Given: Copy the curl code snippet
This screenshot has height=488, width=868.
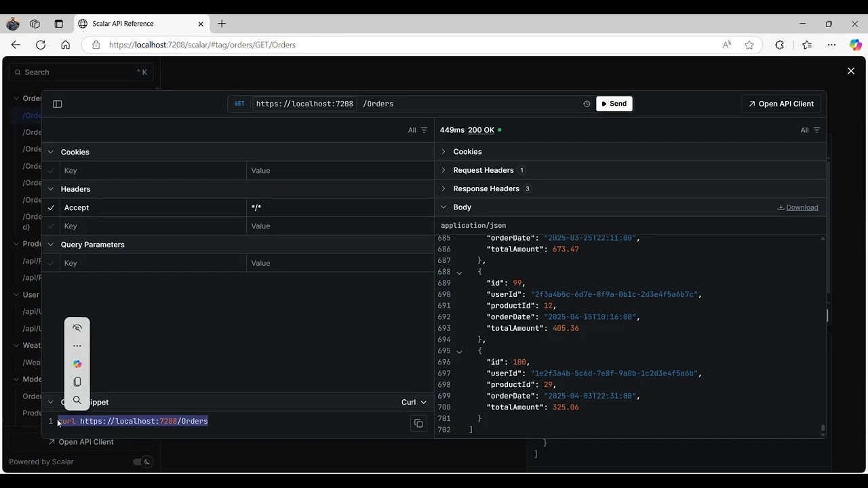Looking at the screenshot, I should tap(418, 424).
